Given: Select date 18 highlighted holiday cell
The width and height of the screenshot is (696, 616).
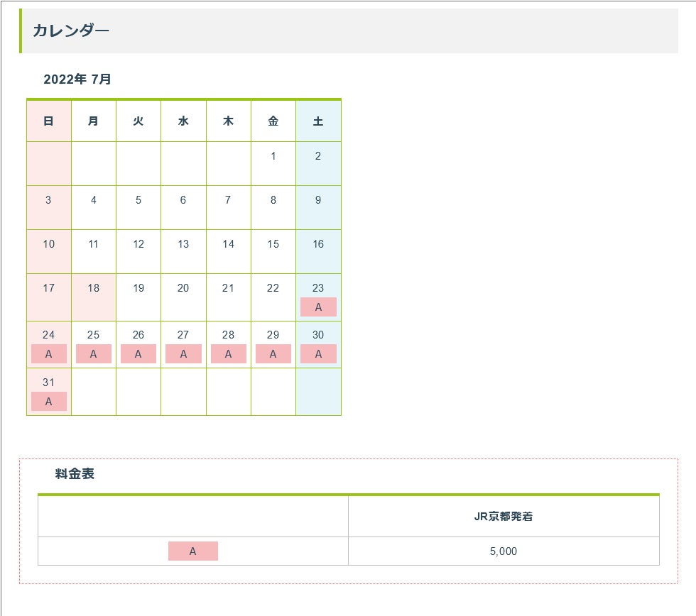Looking at the screenshot, I should coord(94,297).
